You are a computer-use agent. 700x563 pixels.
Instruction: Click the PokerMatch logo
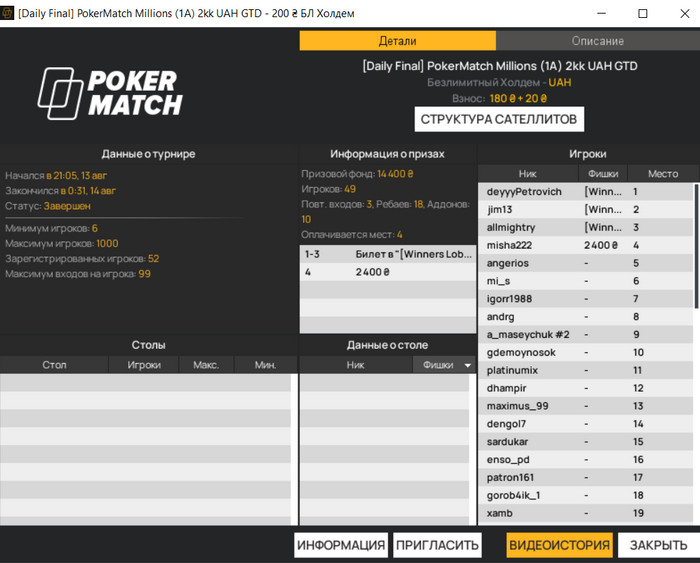[110, 94]
